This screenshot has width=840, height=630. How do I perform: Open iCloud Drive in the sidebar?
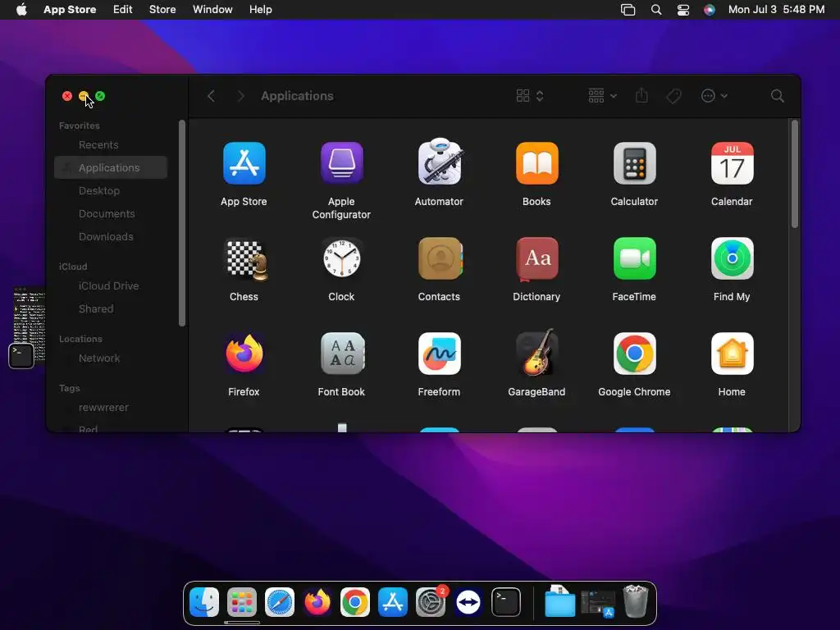[111, 286]
